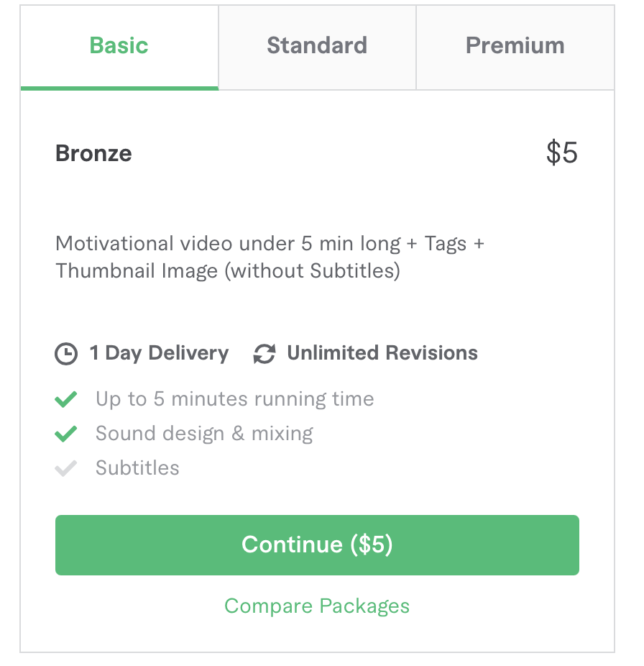The width and height of the screenshot is (644, 666).
Task: Click the grey checkmark next to Subtitles
Action: click(x=66, y=468)
